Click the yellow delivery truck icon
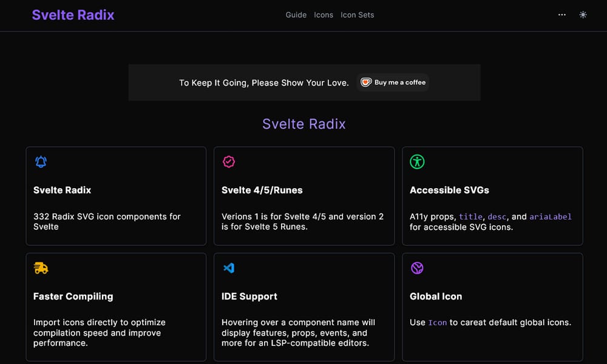The width and height of the screenshot is (607, 364). [x=41, y=268]
